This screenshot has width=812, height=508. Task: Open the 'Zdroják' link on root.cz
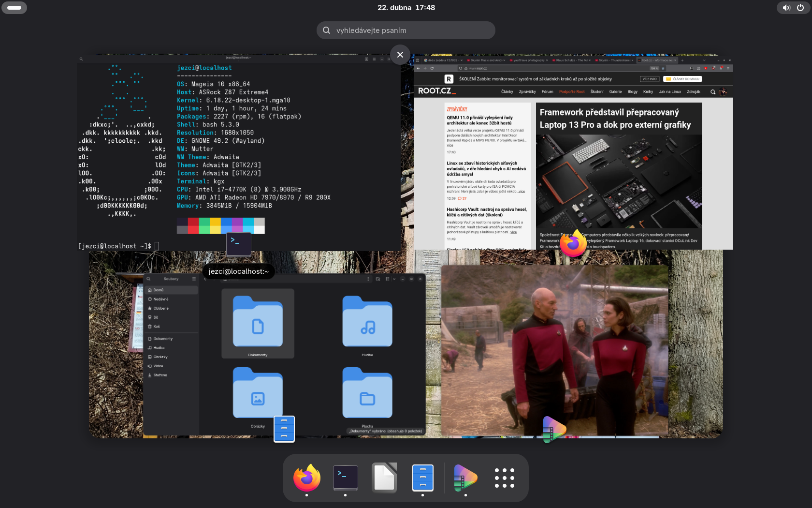(x=694, y=91)
